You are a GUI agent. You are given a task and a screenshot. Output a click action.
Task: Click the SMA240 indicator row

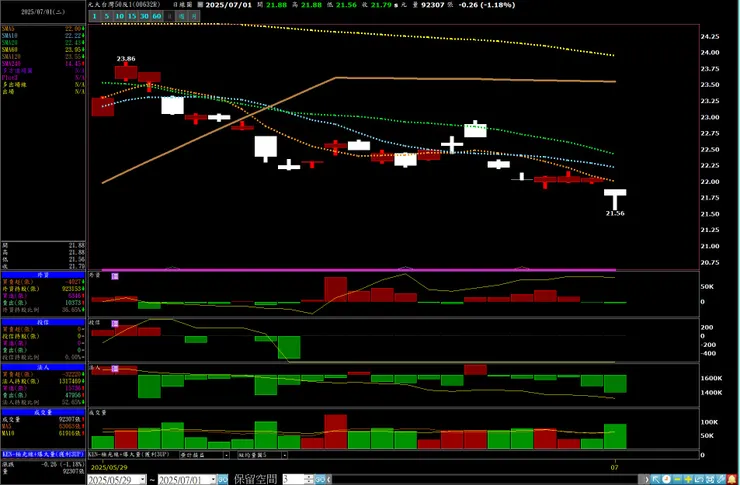pyautogui.click(x=43, y=64)
